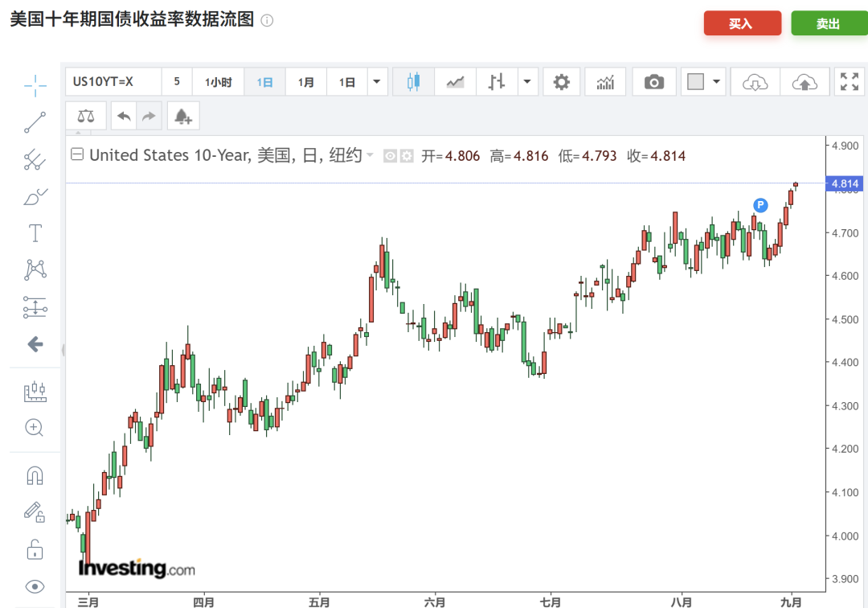
Task: Toggle magnet mode
Action: (35, 475)
